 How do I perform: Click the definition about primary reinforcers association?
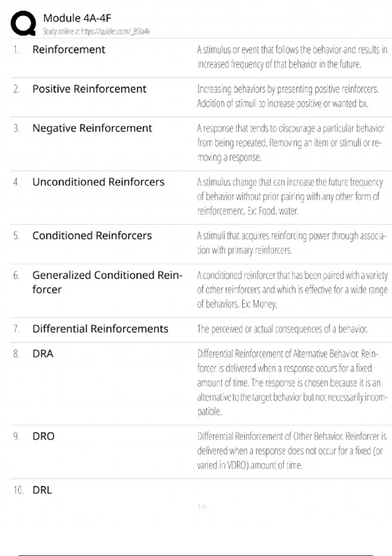coord(291,243)
